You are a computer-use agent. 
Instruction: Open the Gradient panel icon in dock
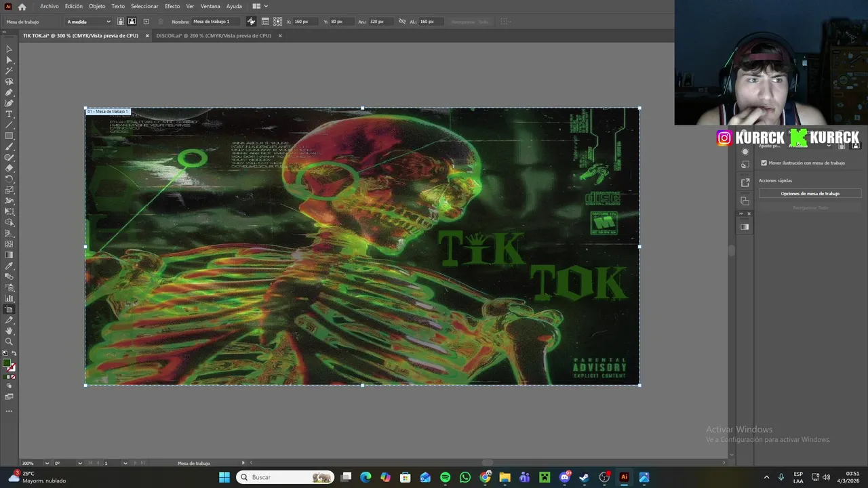tap(745, 227)
